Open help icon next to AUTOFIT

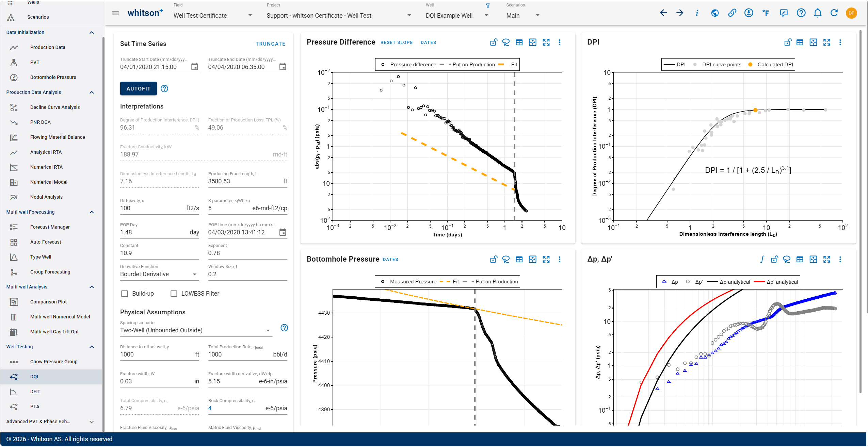click(164, 89)
